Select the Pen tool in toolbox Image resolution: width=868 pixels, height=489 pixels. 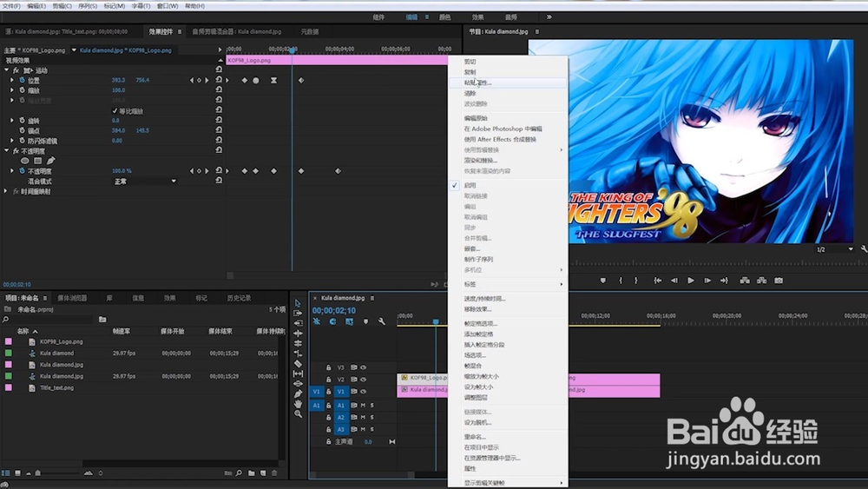click(298, 393)
